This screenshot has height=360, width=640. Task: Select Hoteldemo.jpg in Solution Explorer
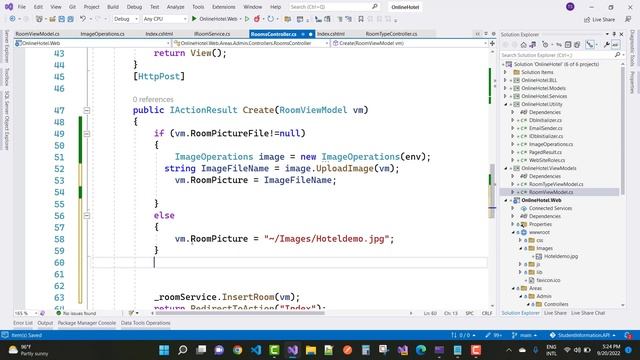coord(561,256)
